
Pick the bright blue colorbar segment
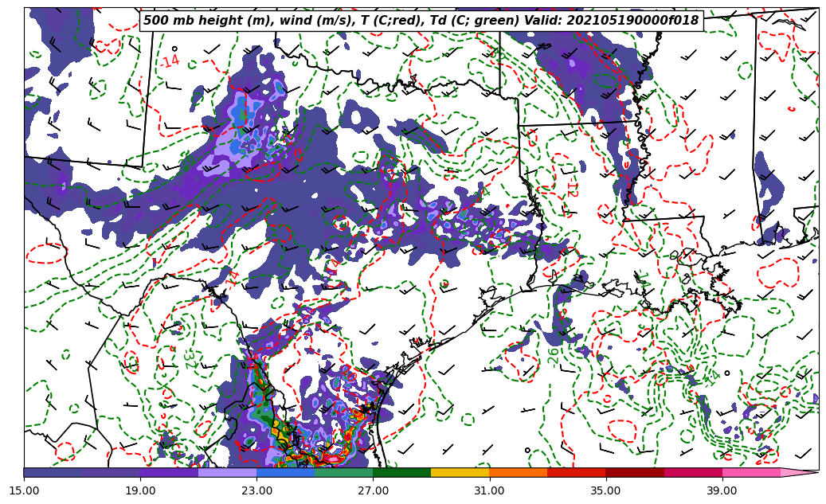[x=285, y=472]
